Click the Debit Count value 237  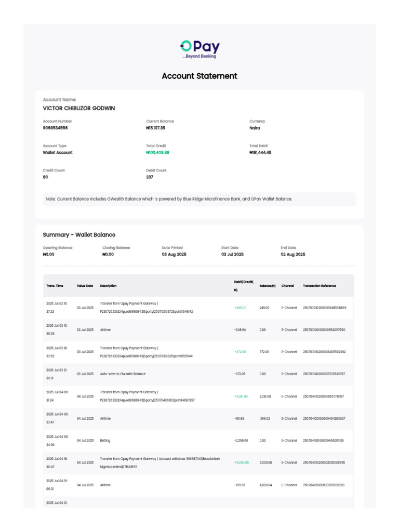coord(150,177)
